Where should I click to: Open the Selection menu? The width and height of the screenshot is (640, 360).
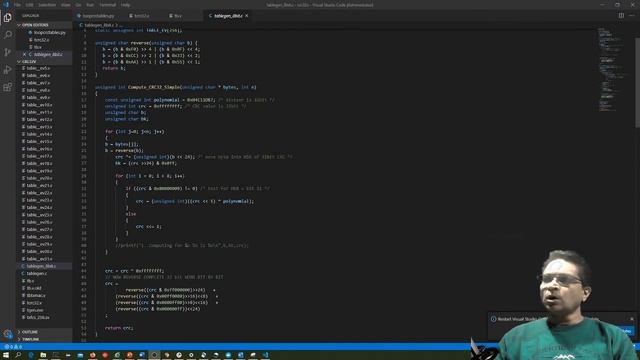(47, 5)
